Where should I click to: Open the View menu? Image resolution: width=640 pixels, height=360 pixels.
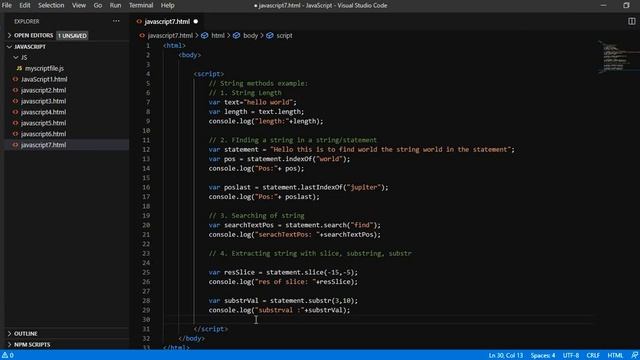point(79,5)
